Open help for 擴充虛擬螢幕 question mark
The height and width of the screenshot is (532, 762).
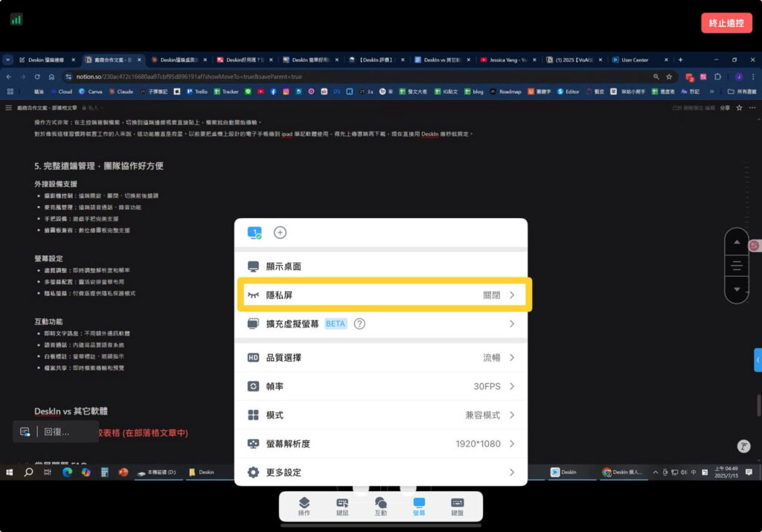(x=359, y=324)
